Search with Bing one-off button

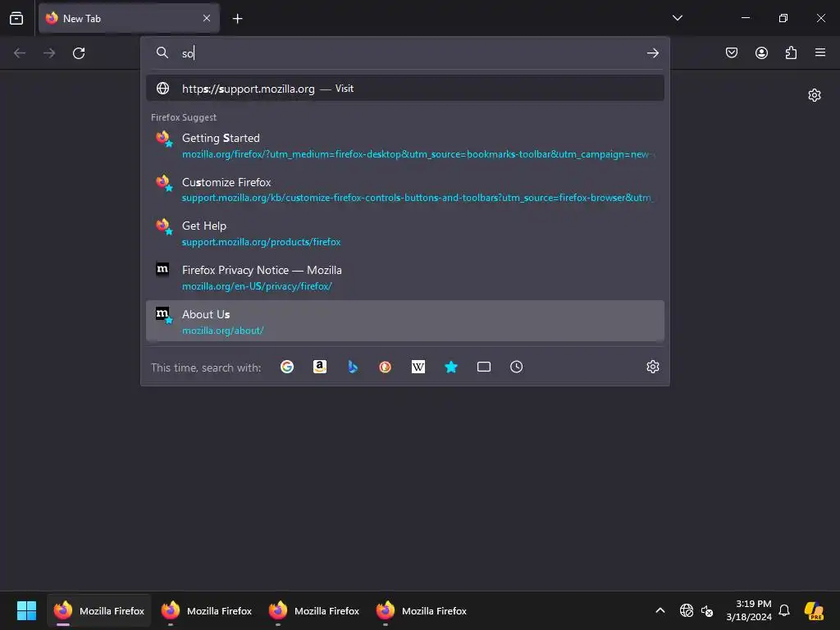click(353, 367)
